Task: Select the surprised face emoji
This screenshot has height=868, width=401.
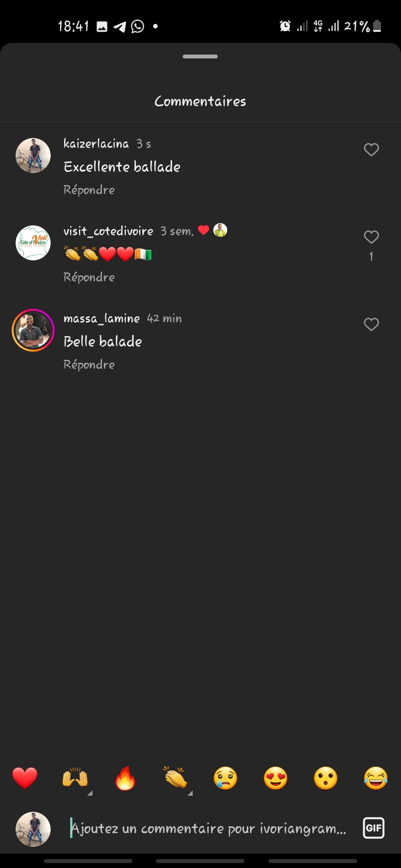Action: tap(326, 778)
